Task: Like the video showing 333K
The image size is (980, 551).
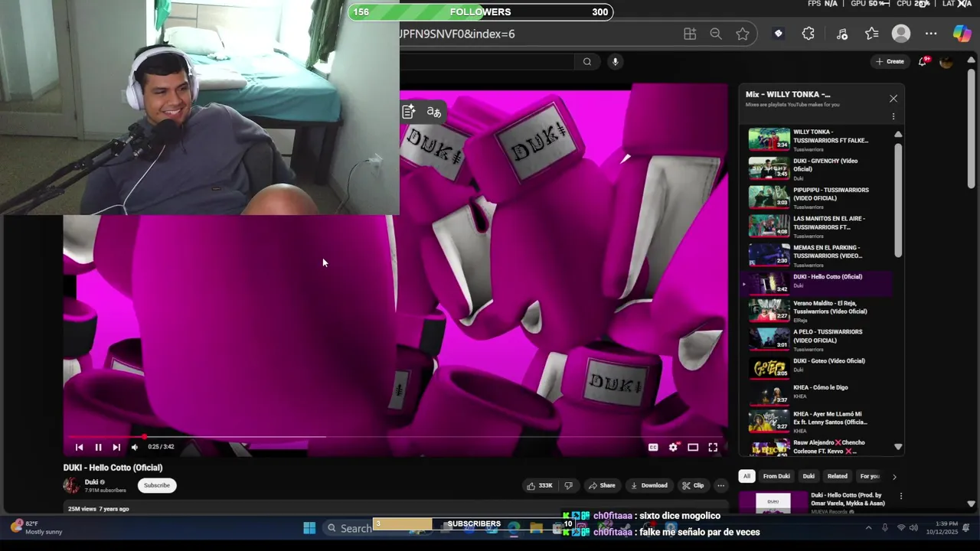Action: point(539,485)
